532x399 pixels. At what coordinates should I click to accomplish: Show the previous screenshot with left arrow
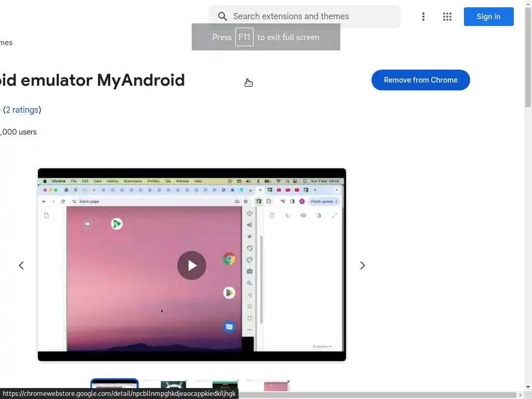(21, 265)
